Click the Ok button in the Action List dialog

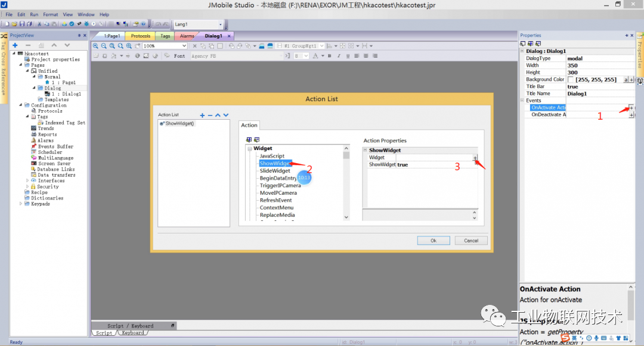(x=434, y=240)
